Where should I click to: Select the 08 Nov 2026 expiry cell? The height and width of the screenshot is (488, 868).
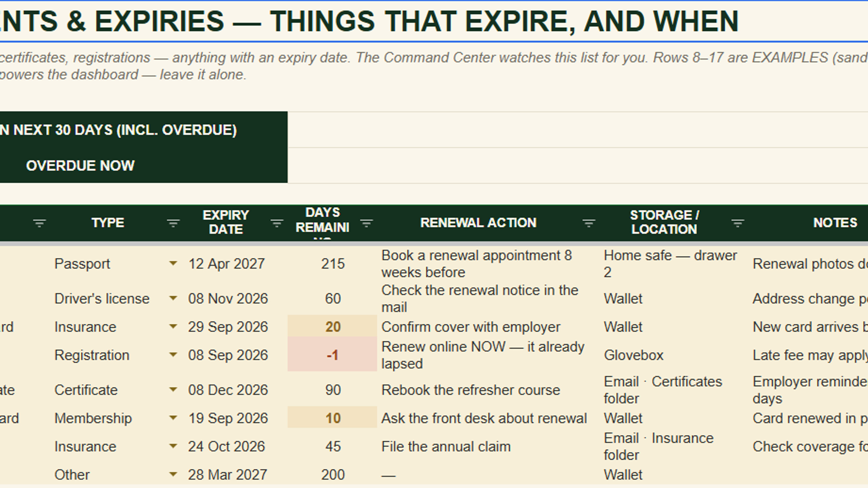point(235,299)
